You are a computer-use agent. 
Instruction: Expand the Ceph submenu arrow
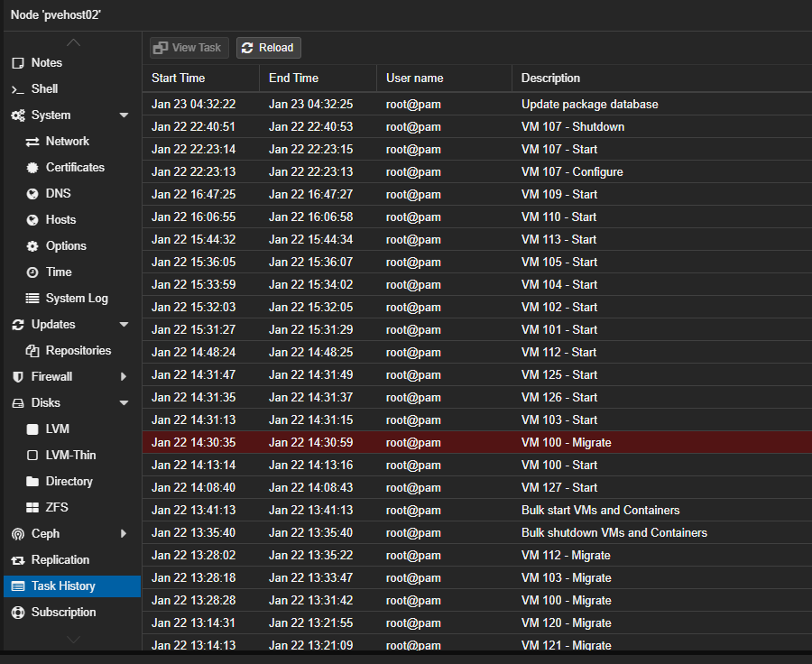[124, 534]
